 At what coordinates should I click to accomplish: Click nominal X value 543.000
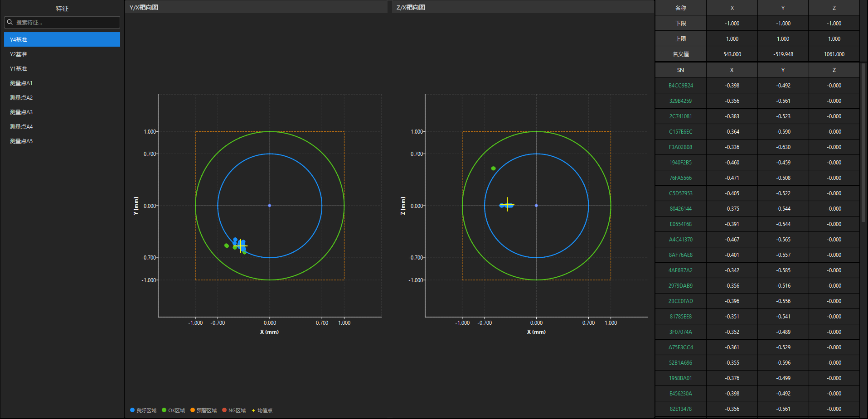tap(732, 54)
